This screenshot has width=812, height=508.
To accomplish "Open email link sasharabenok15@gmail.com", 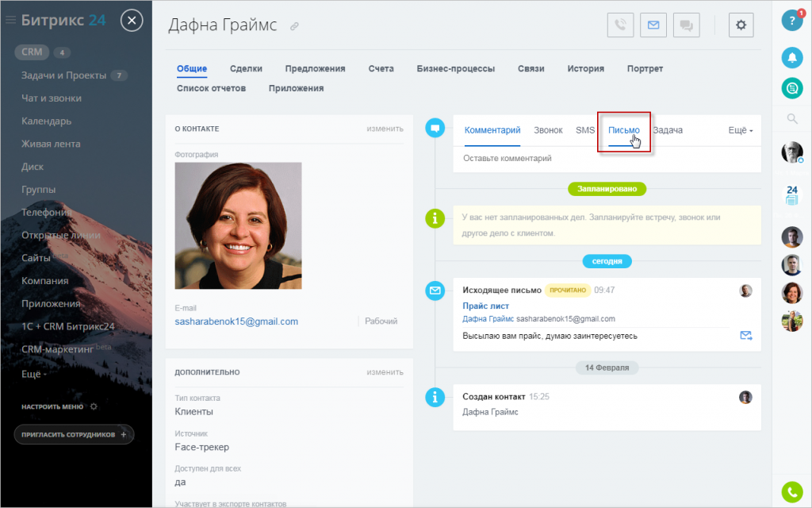I will coord(236,321).
